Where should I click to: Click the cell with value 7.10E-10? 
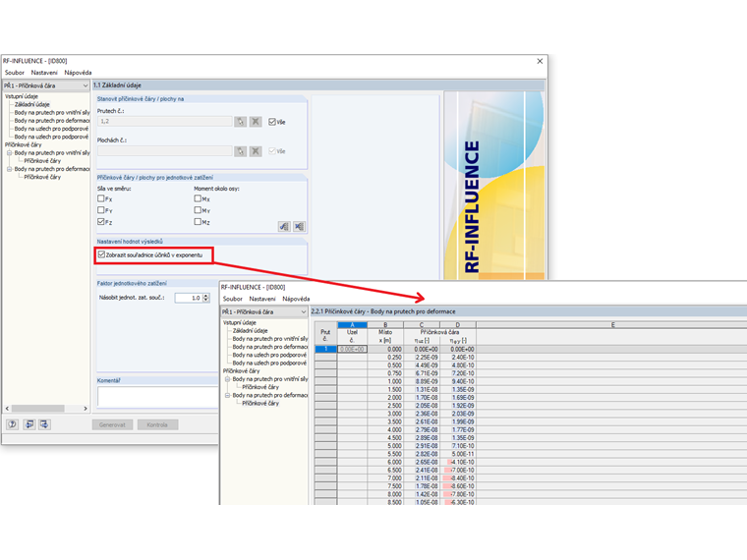click(x=458, y=446)
